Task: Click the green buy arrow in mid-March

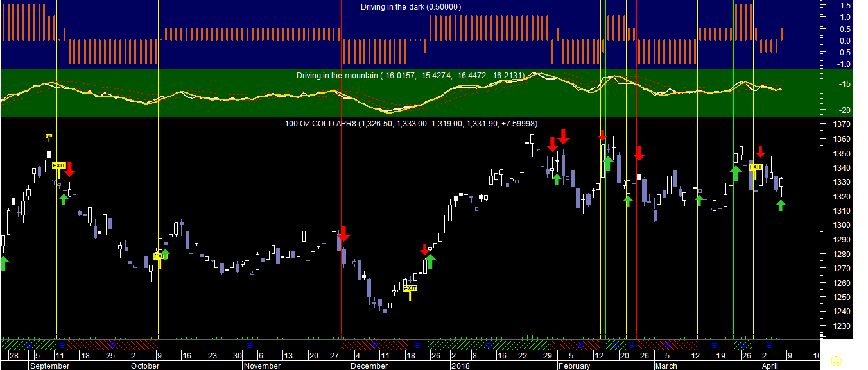Action: [x=700, y=201]
